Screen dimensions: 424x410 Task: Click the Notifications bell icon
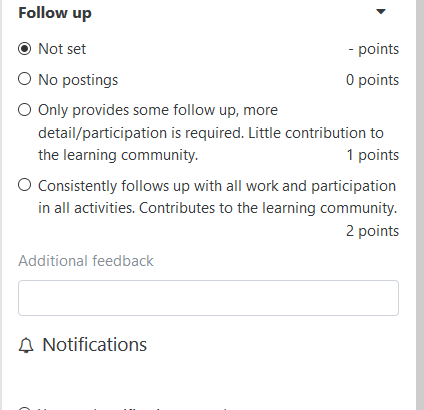(26, 345)
